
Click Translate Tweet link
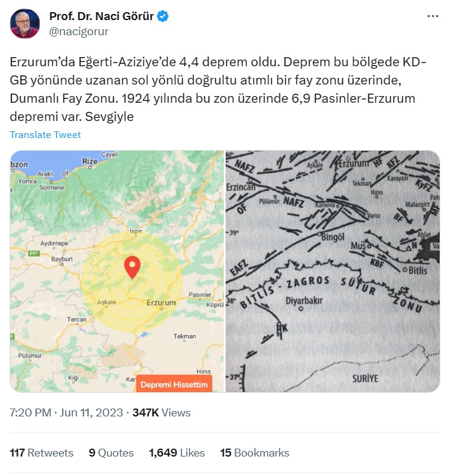(x=45, y=134)
